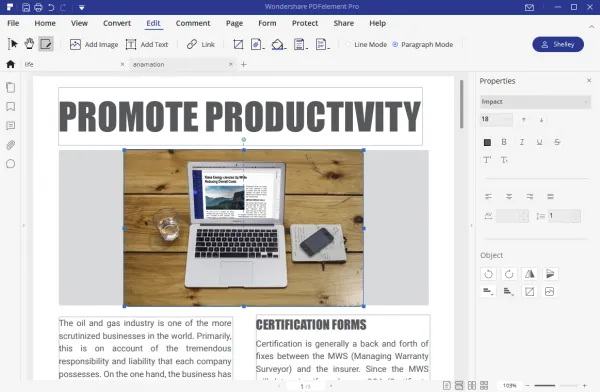The width and height of the screenshot is (600, 392).
Task: Open the font size 18 dropdown
Action: point(496,119)
